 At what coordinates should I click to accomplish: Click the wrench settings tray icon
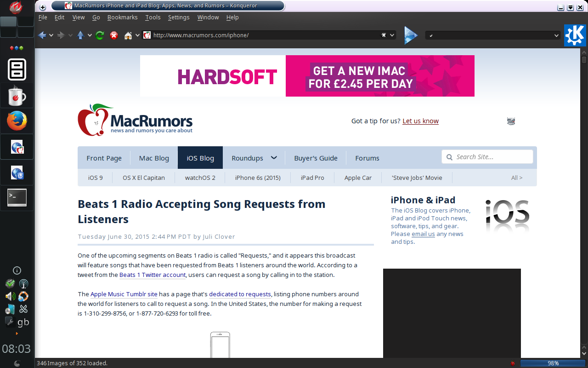click(x=10, y=322)
